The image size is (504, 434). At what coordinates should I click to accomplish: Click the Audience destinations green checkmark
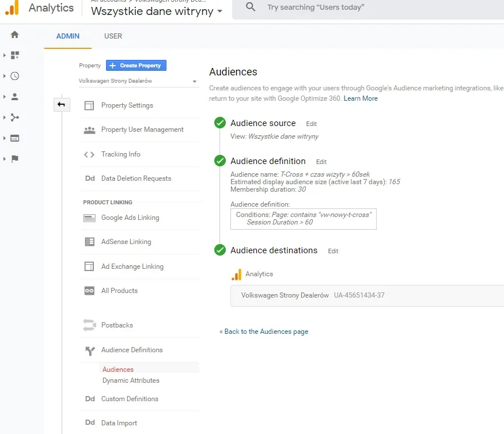220,250
